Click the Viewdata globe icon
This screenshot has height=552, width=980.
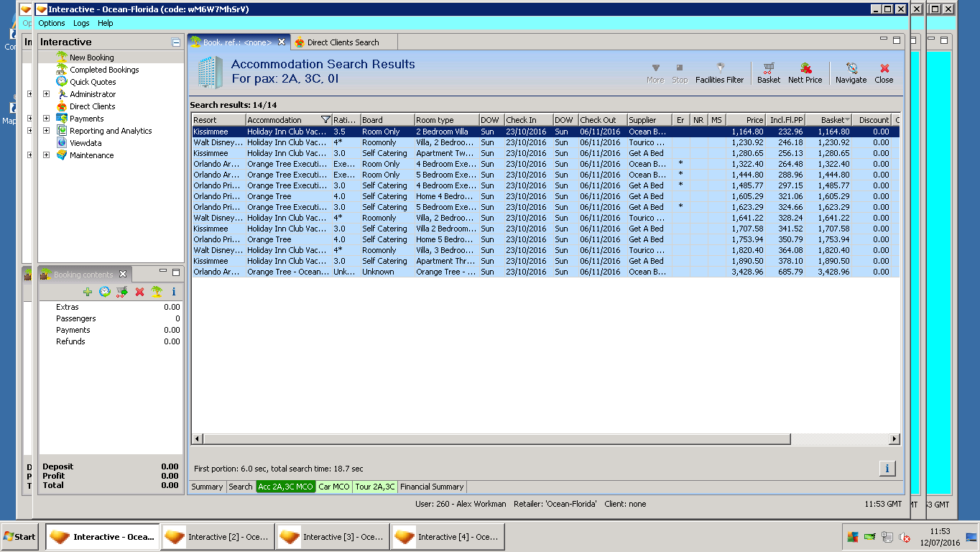click(x=62, y=143)
